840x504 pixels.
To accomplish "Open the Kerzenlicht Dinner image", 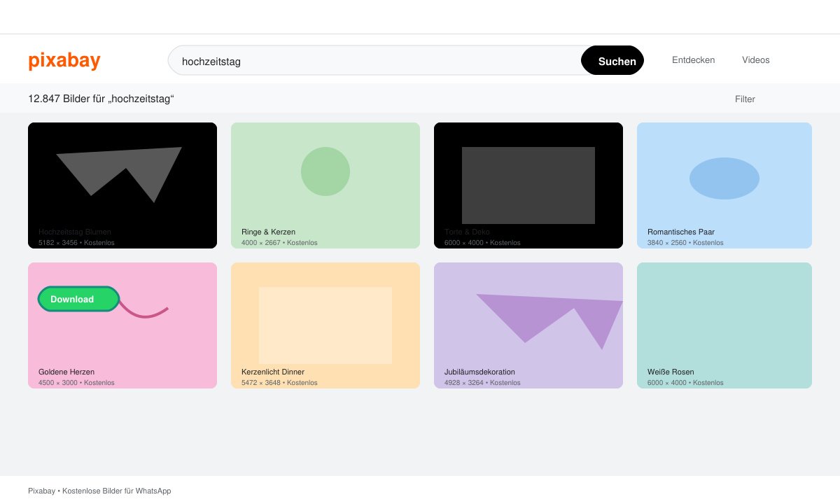I will pyautogui.click(x=325, y=325).
